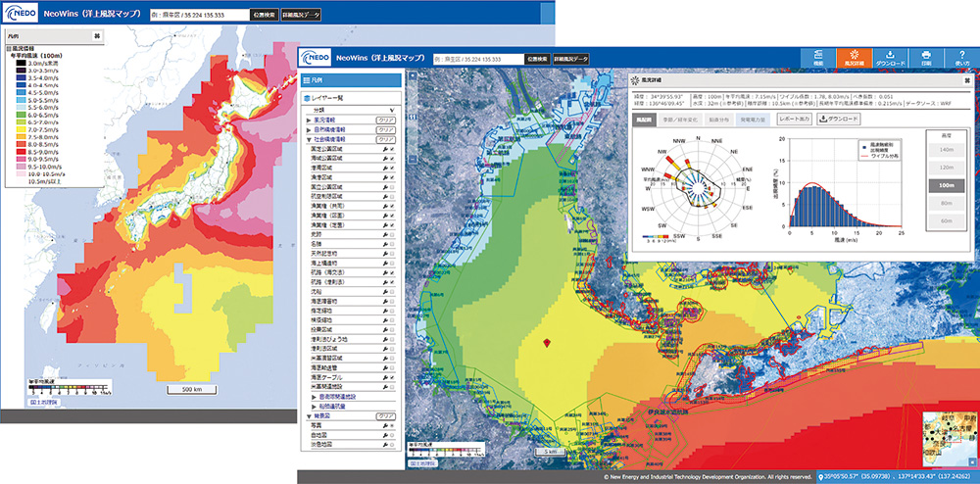Open the 機能 (functions) toolbar icon
Viewport: 980px width, 484px height.
point(817,57)
